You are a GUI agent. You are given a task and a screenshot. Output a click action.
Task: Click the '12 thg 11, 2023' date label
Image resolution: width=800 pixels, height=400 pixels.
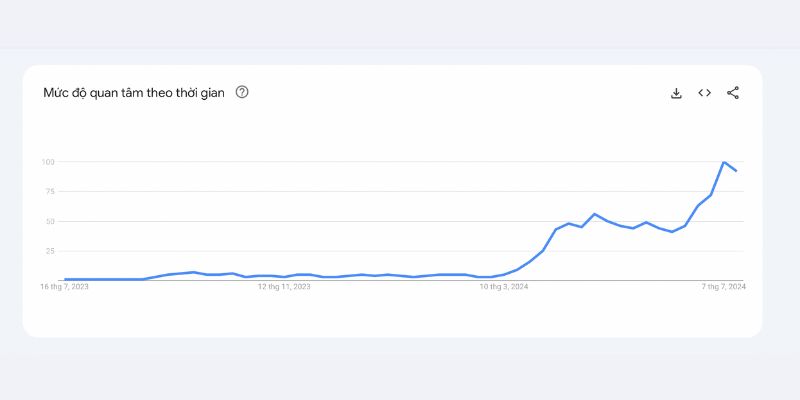(x=284, y=287)
